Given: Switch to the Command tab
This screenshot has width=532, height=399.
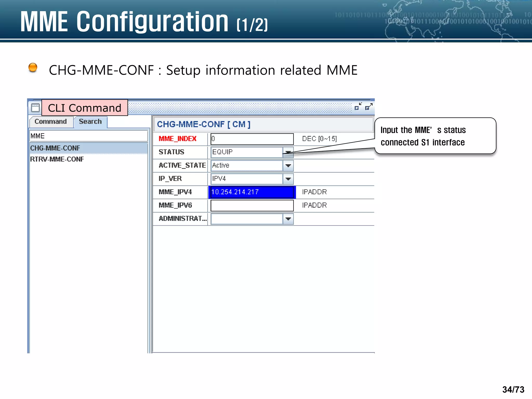Looking at the screenshot, I should point(51,122).
